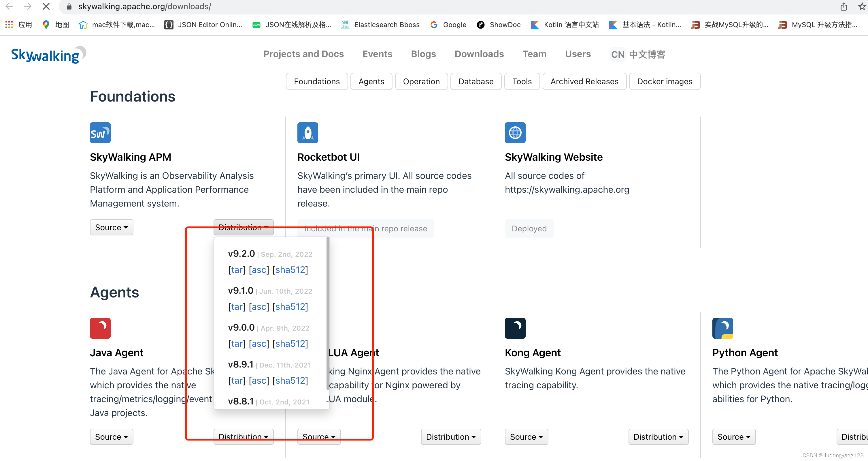
Task: Go back with browser back arrow
Action: tap(10, 6)
